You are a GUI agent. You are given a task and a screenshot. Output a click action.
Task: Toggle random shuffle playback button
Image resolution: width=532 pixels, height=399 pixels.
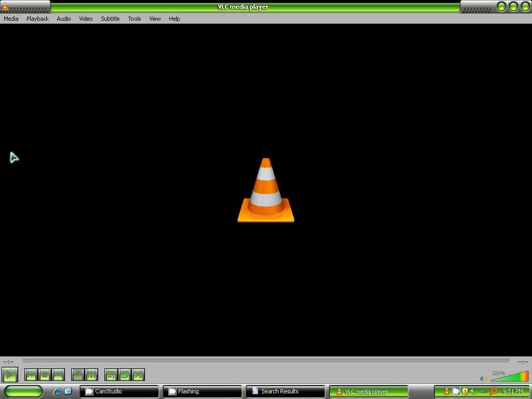138,375
